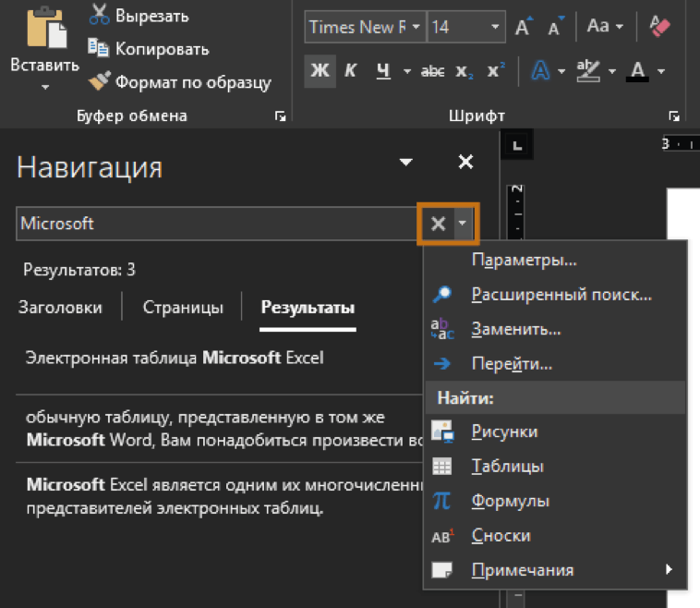
Task: Toggle superscript x² formatting
Action: [x=496, y=70]
